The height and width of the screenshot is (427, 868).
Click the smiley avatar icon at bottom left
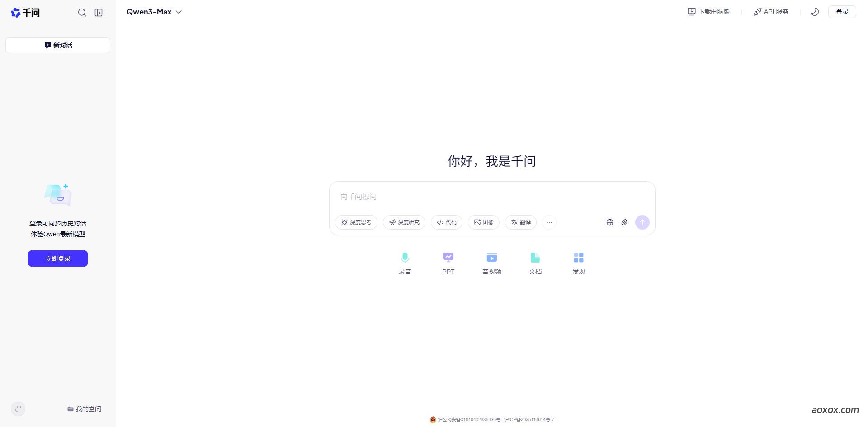click(x=18, y=409)
